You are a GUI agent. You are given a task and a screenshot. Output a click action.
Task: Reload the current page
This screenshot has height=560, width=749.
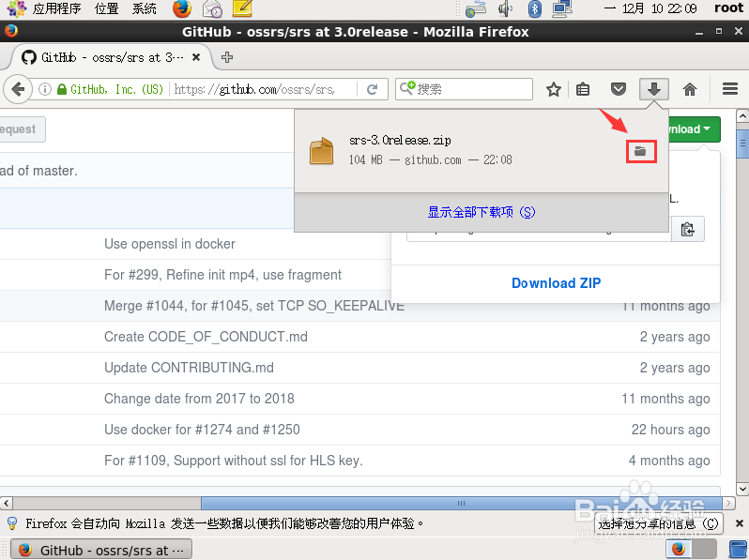click(x=372, y=89)
